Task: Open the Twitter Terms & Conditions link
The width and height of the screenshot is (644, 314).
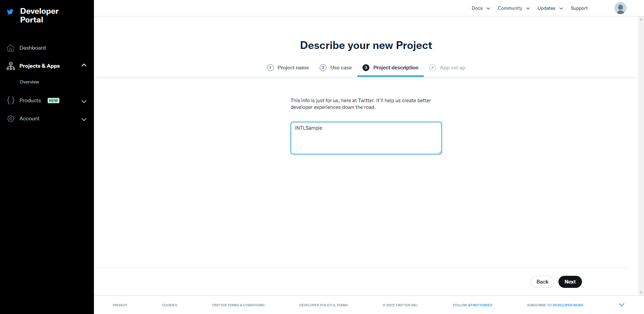Action: (238, 305)
